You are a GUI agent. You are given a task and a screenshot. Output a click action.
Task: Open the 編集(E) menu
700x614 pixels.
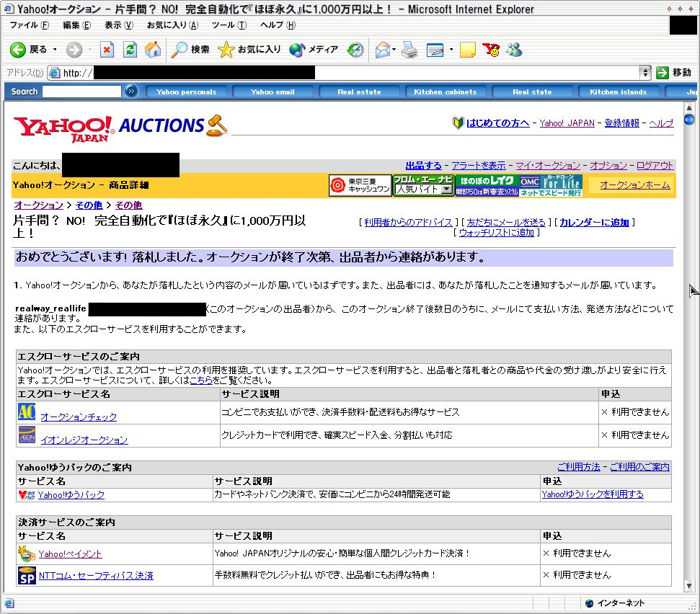tap(77, 25)
